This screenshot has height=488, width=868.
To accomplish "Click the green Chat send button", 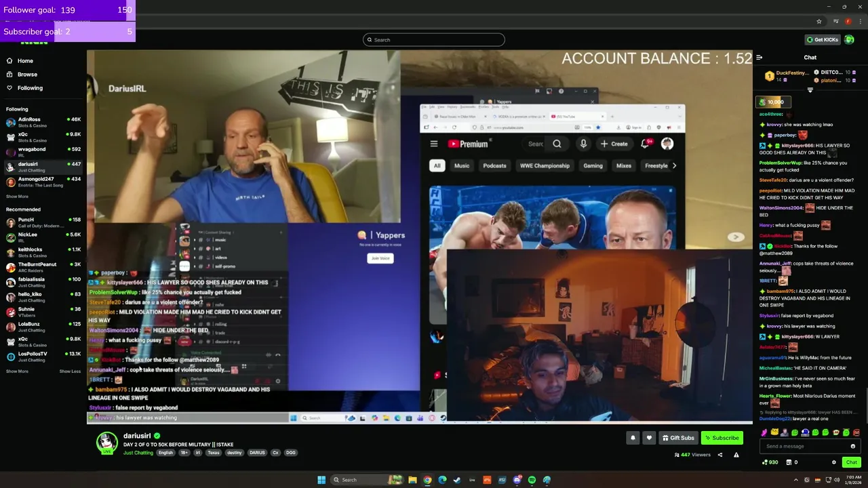I will [x=851, y=463].
